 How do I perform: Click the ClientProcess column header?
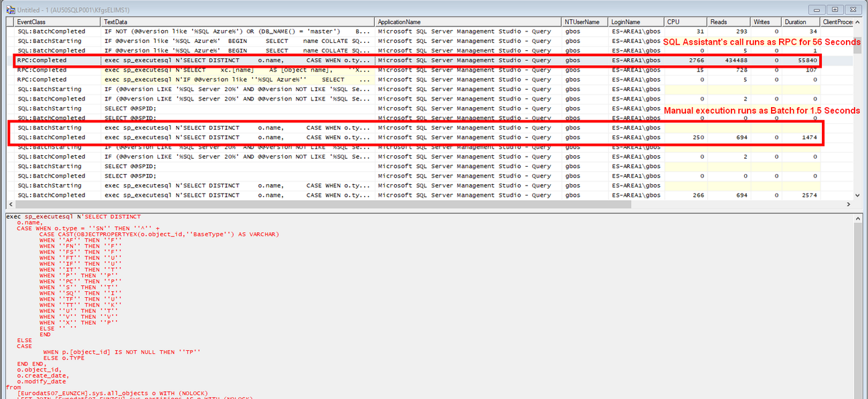837,22
